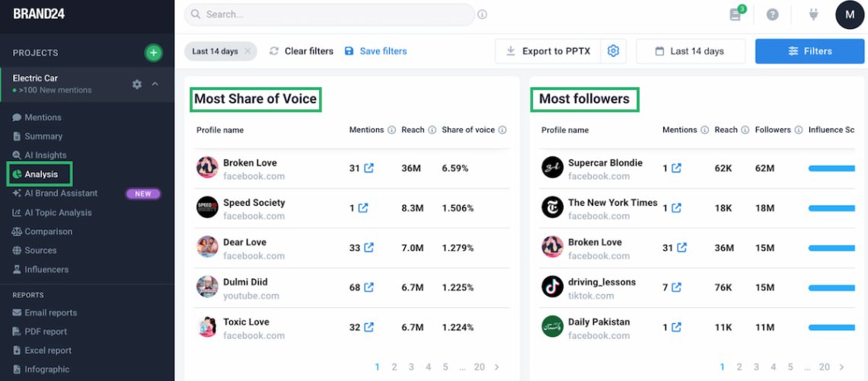Go to page 20 in Share of Voice
The height and width of the screenshot is (381, 868).
[480, 367]
